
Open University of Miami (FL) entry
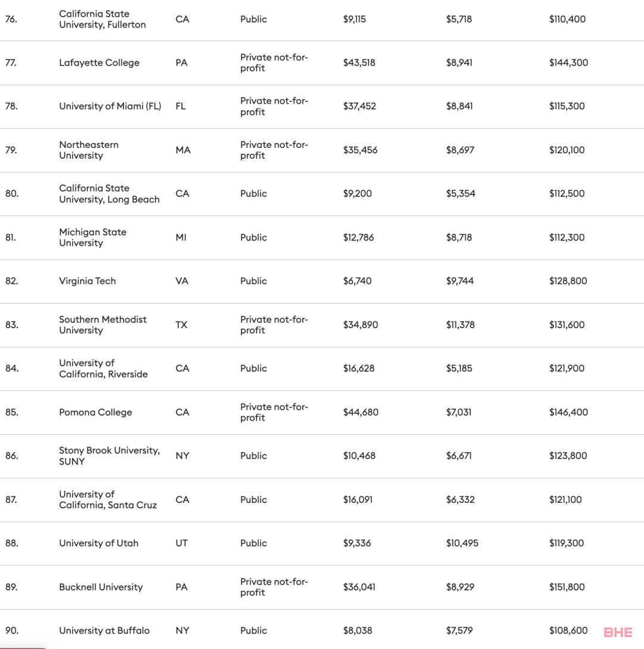coord(110,106)
